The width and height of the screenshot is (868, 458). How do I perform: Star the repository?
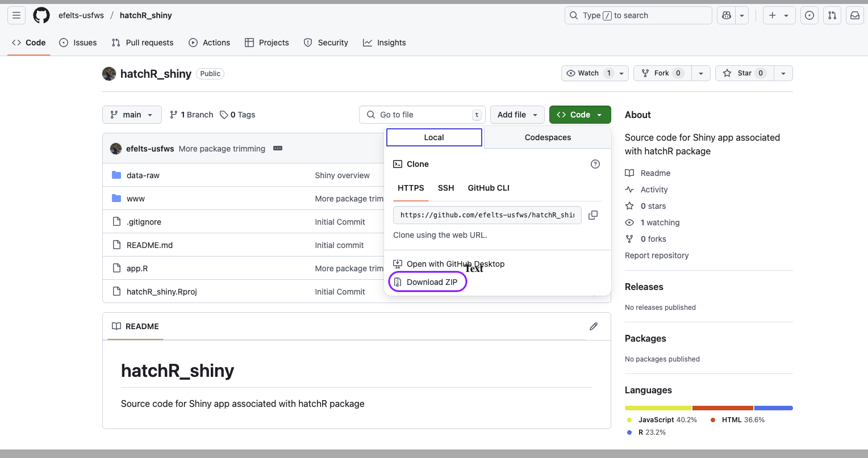point(745,73)
